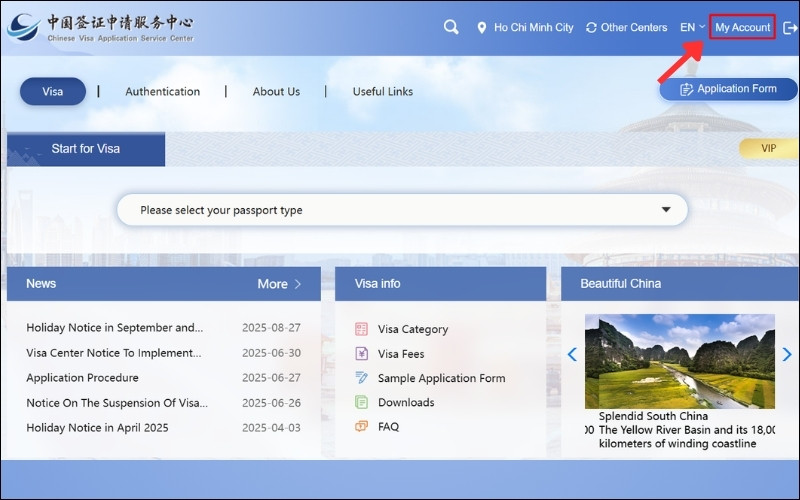Click the Visa Fees yen icon

[x=361, y=354]
